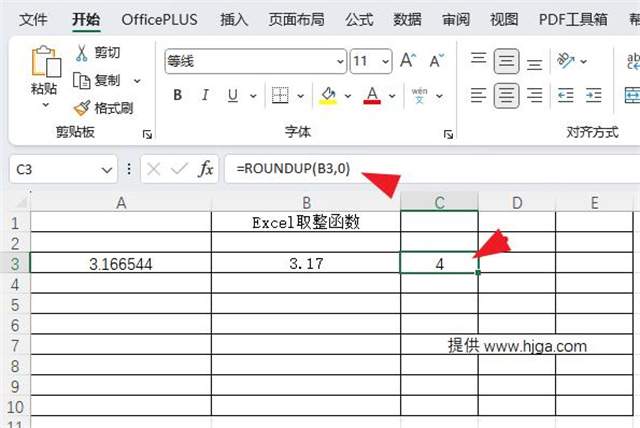Screen dimensions: 640x428
Task: Click the wén phonetic guide icon
Action: 419,95
